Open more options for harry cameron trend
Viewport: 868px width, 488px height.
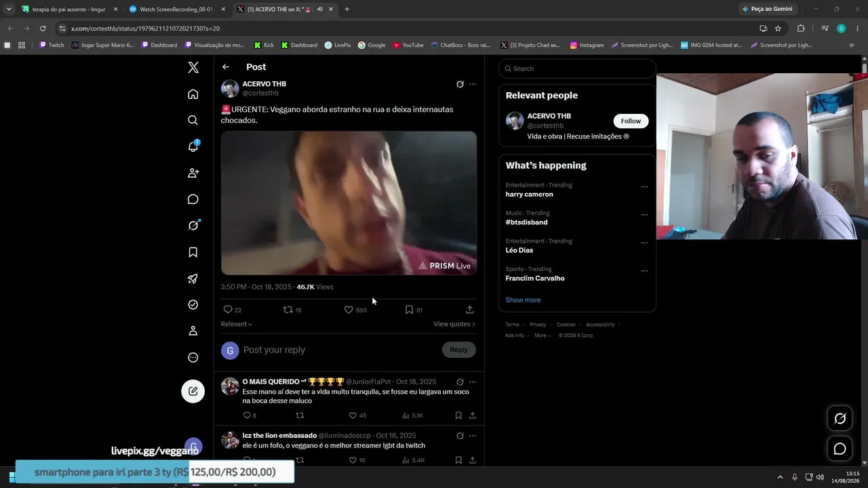pos(644,187)
